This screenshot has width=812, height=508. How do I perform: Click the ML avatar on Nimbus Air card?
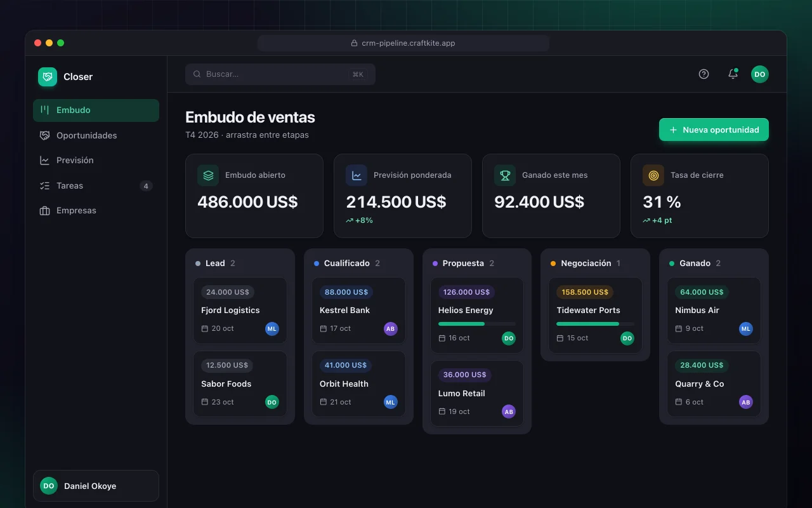pyautogui.click(x=746, y=329)
